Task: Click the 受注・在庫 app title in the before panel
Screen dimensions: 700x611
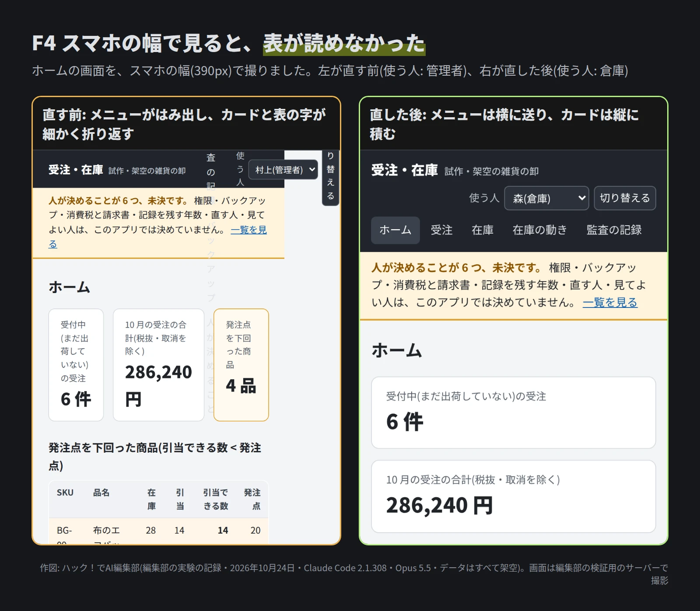Action: [76, 170]
